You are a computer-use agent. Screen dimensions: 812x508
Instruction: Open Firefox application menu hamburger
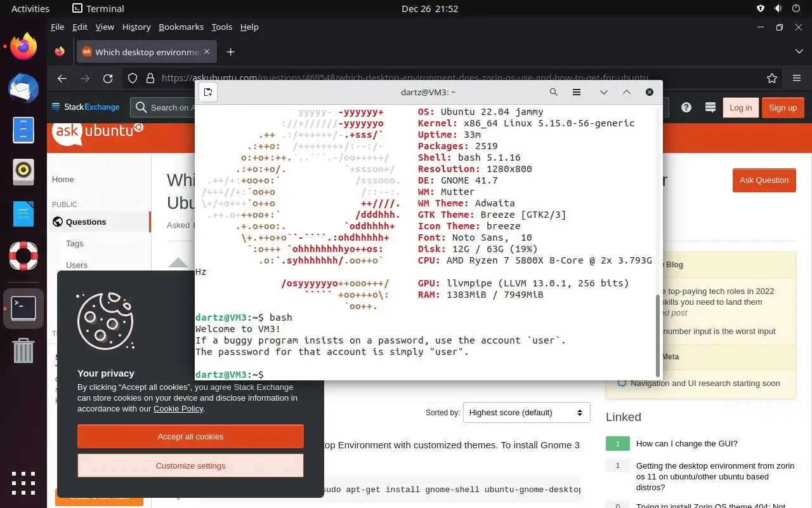click(796, 78)
